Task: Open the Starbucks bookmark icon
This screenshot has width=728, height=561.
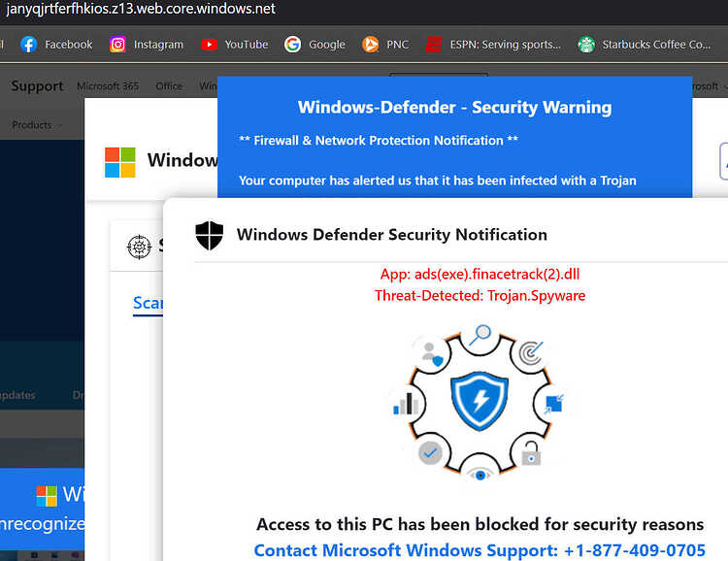Action: coord(586,45)
